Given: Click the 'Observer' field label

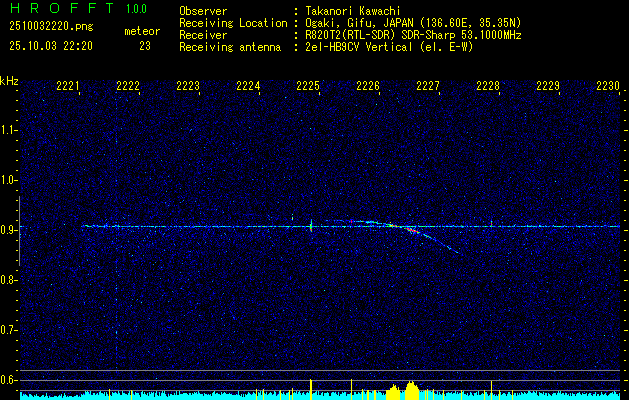Looking at the screenshot, I should (203, 12).
